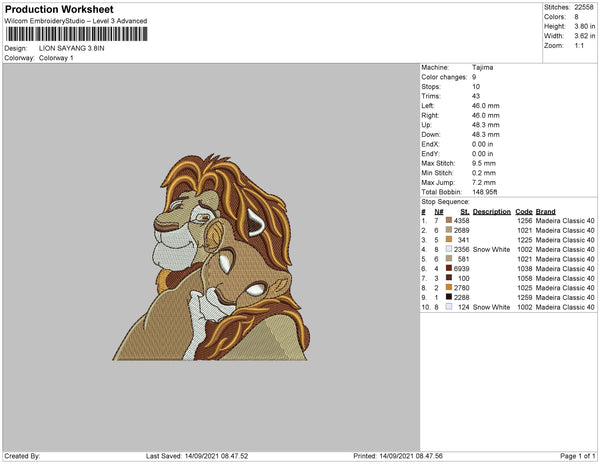
Task: Click the 'EndY:' label
Action: [430, 154]
